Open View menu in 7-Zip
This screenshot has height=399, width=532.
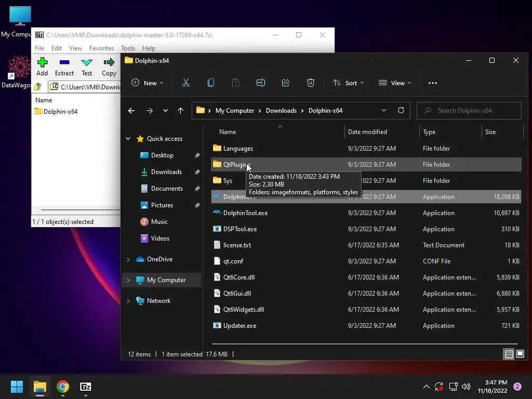75,48
